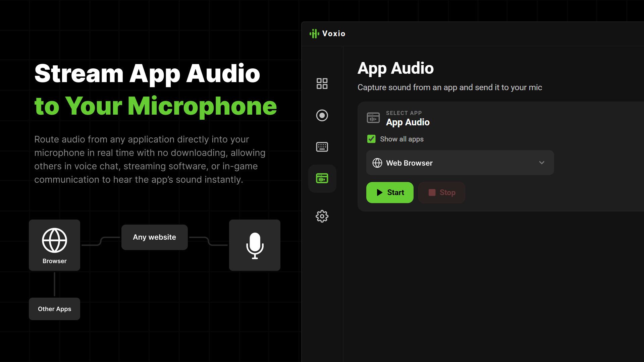Click the Voxio logo icon
This screenshot has width=644, height=362.
pos(314,34)
